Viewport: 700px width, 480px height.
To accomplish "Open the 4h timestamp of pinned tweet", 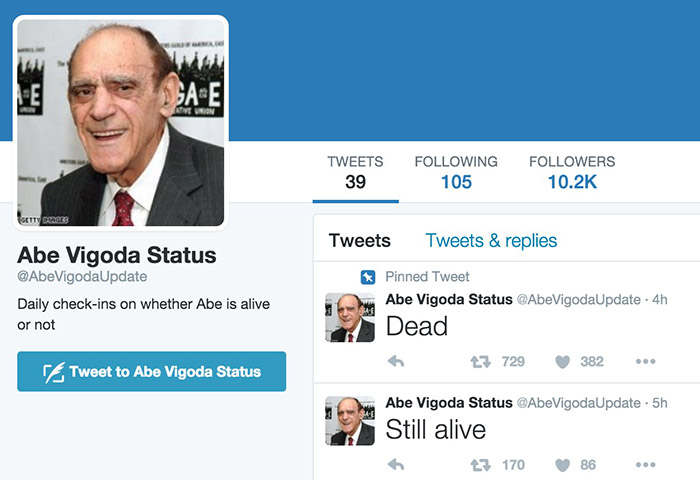I will click(x=660, y=299).
